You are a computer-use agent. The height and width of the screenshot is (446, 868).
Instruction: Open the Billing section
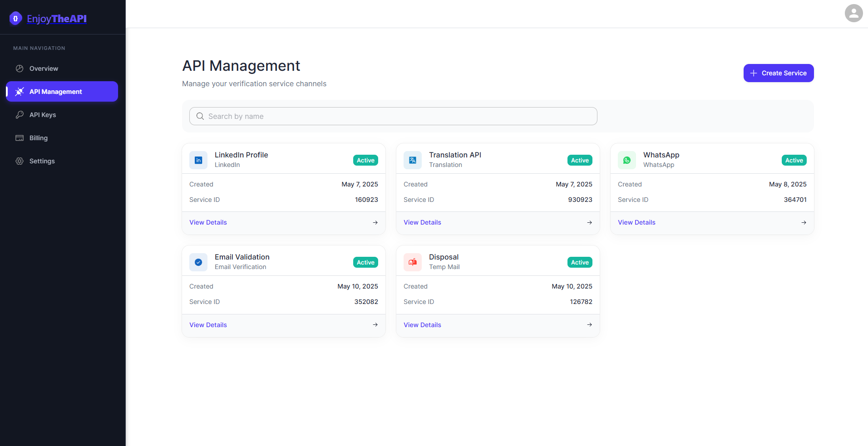[62, 138]
